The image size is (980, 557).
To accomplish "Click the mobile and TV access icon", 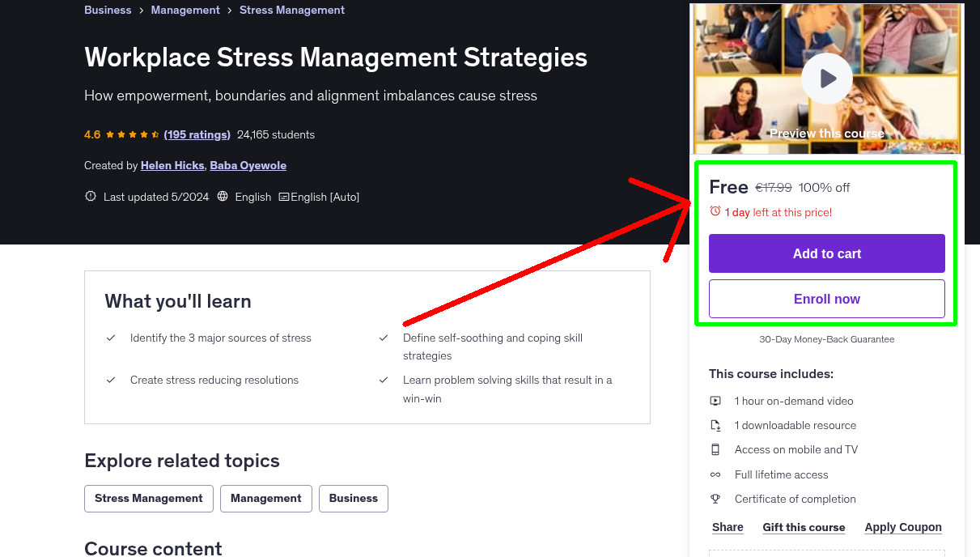I will click(716, 449).
